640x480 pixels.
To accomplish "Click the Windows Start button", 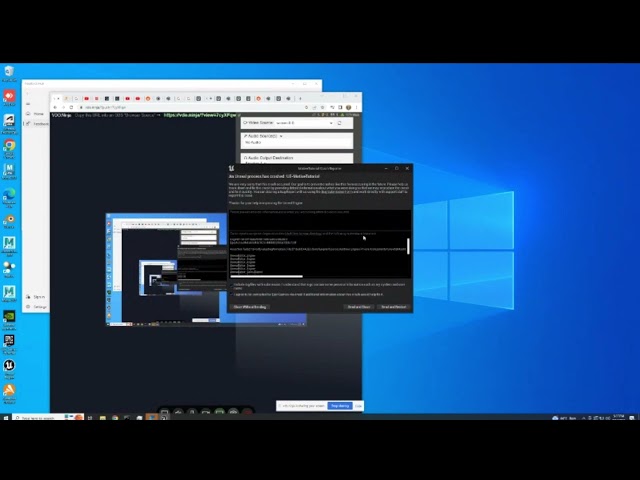I will click(x=6, y=418).
